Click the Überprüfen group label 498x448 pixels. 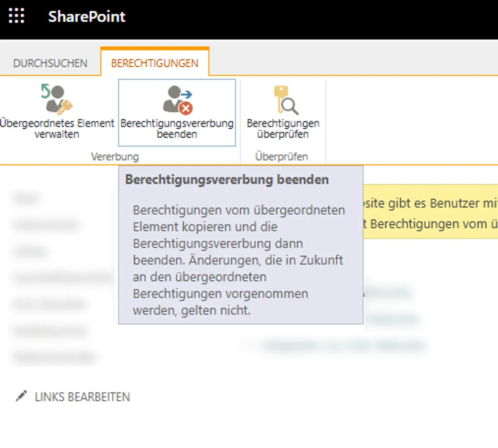coord(281,157)
